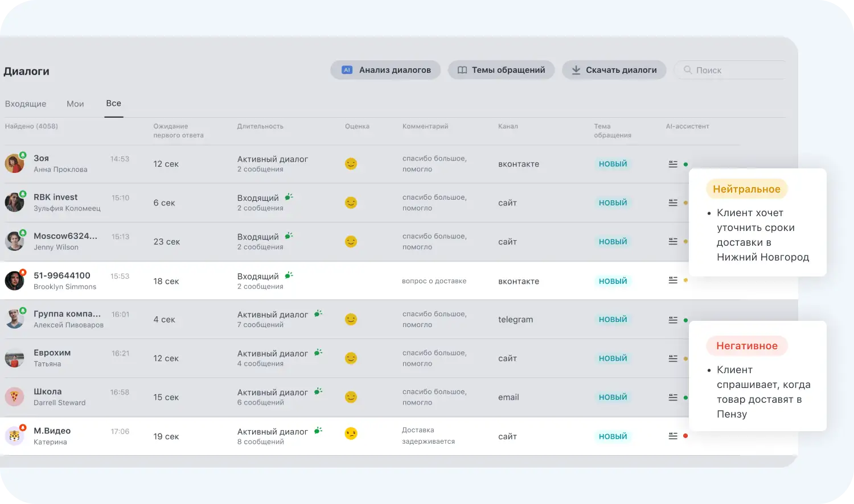This screenshot has width=854, height=504.
Task: Click the AI assistant list icon in М.Видео row
Action: [672, 436]
